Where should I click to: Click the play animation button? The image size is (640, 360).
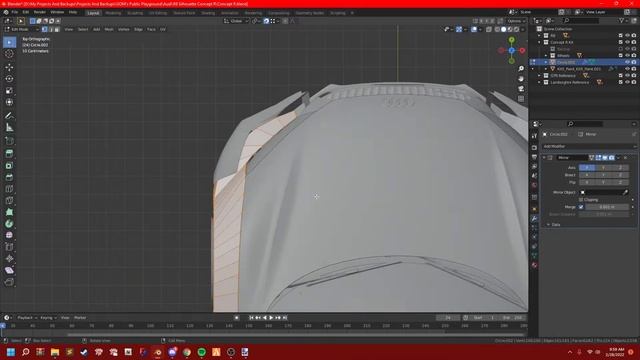(271, 318)
